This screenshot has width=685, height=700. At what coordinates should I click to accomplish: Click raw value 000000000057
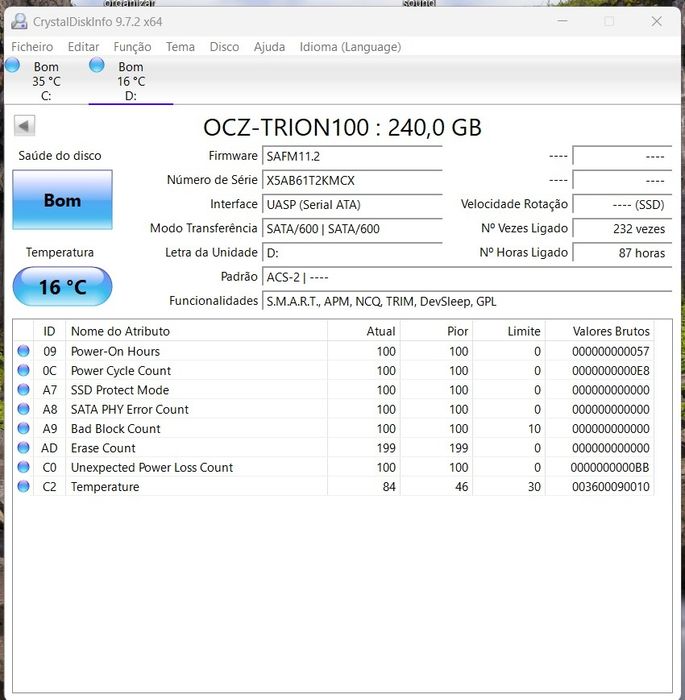(x=610, y=351)
